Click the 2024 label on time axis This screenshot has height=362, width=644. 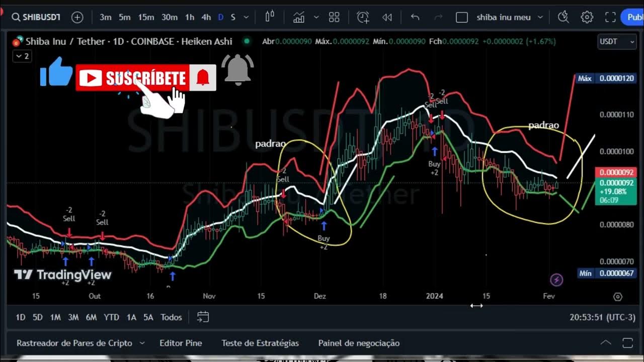(435, 296)
